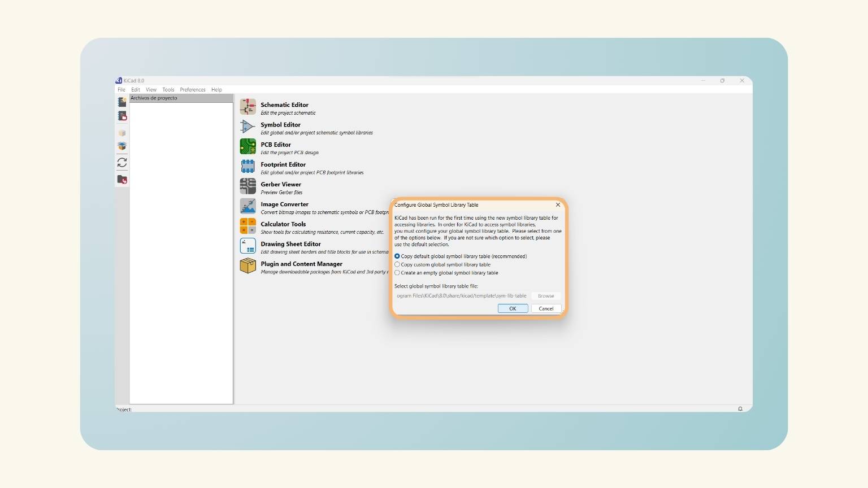Click the KiCad logo in the title bar
Viewport: 868px width, 488px height.
click(119, 81)
